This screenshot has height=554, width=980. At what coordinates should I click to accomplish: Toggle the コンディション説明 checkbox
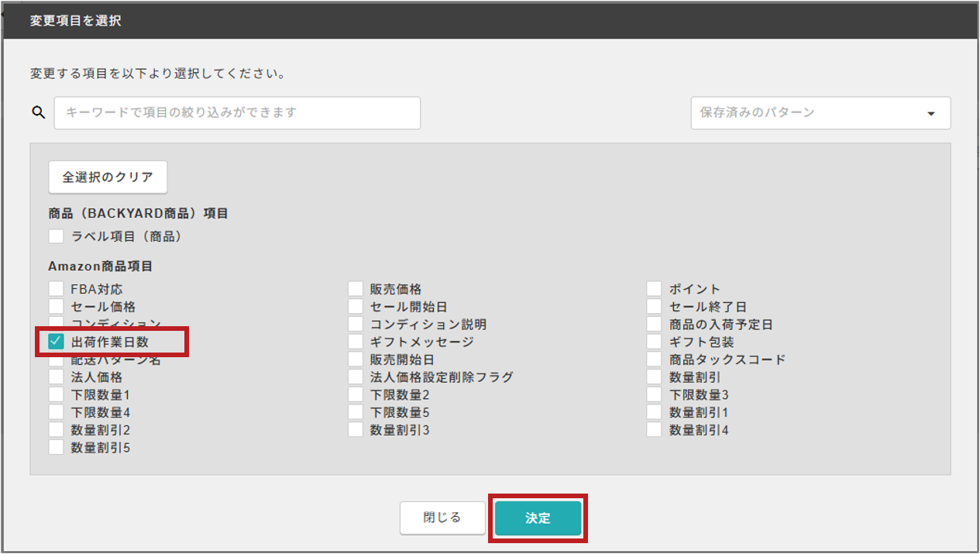pyautogui.click(x=355, y=325)
